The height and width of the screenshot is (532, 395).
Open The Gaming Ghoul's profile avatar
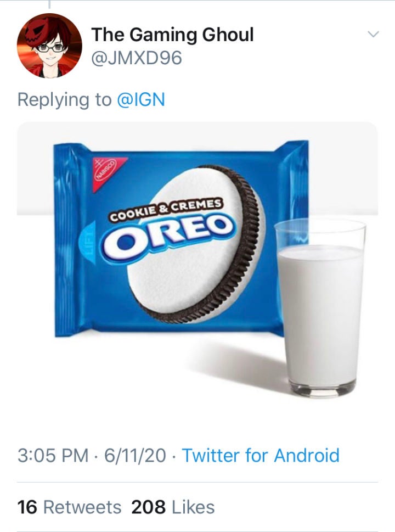click(49, 46)
